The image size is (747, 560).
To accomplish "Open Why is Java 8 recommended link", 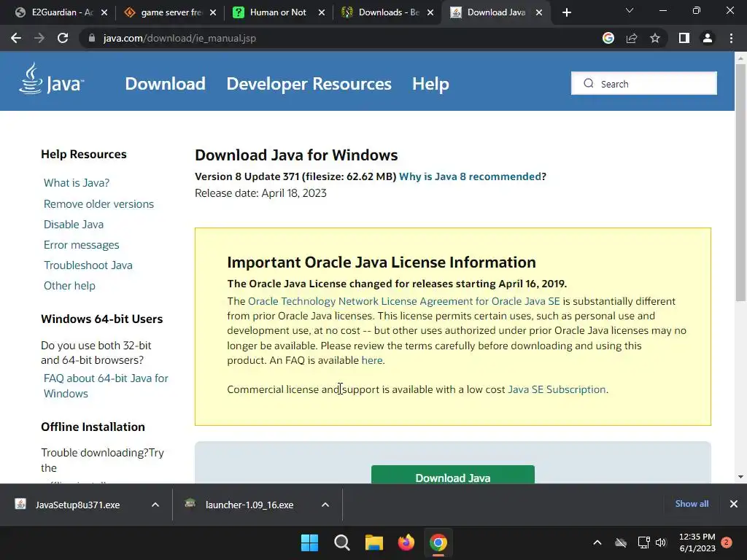I will click(471, 176).
